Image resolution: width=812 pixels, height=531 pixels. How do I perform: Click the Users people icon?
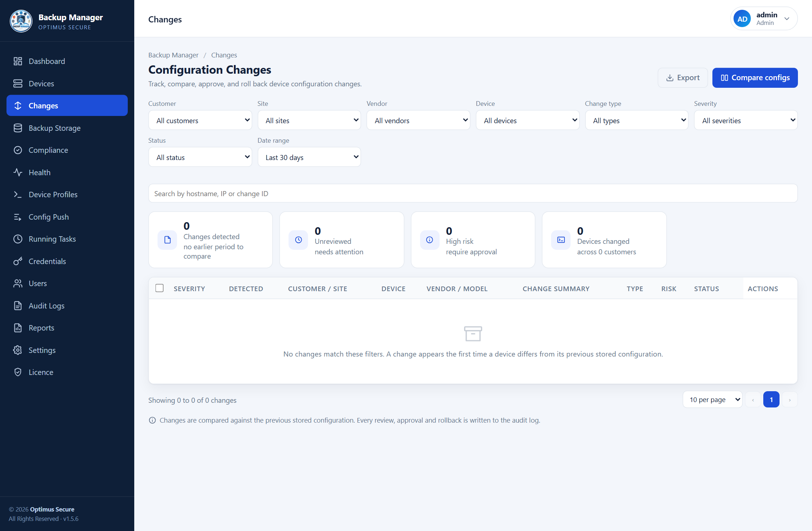(x=18, y=284)
